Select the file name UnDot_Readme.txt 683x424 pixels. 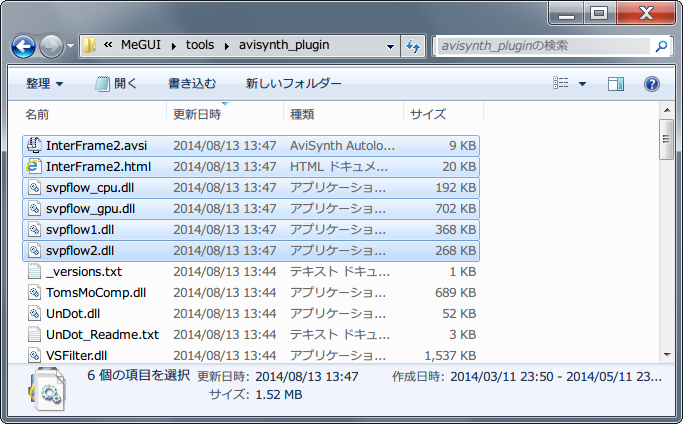pyautogui.click(x=102, y=334)
